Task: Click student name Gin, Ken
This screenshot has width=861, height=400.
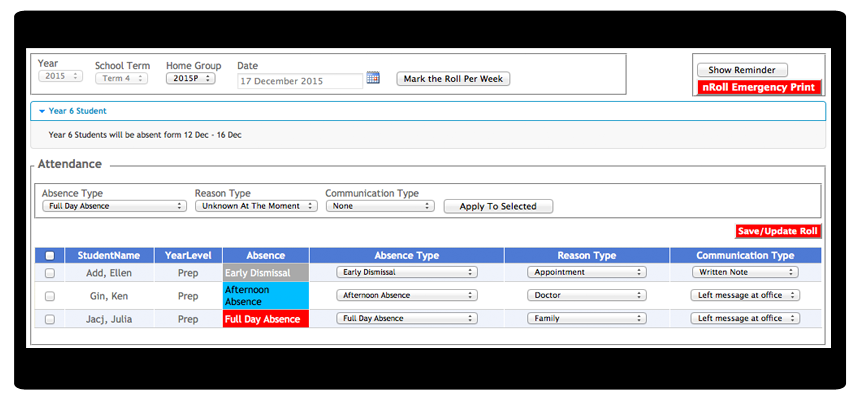Action: tap(109, 296)
